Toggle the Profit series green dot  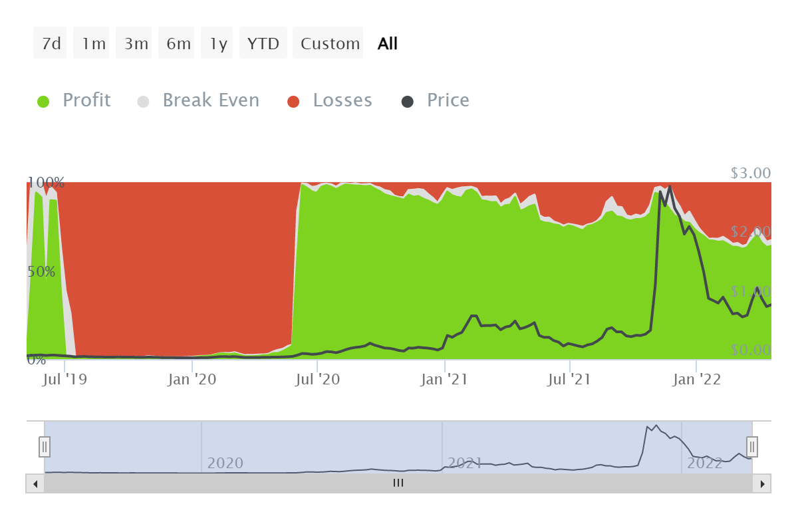point(44,101)
